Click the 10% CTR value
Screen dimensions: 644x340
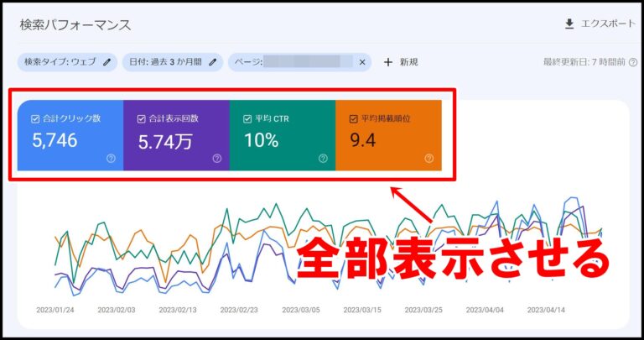point(262,140)
